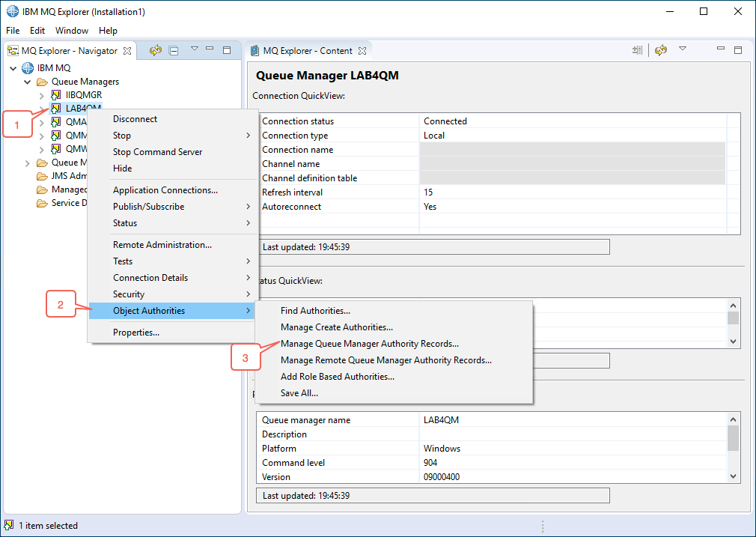Viewport: 756px width, 537px height.
Task: Close the MQ Explorer - Content tab
Action: click(x=362, y=51)
